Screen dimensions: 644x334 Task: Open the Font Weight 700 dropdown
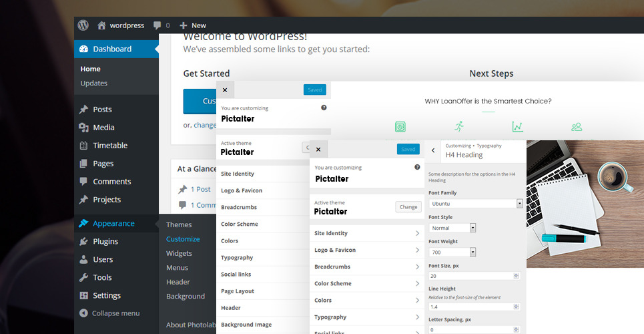(x=452, y=252)
